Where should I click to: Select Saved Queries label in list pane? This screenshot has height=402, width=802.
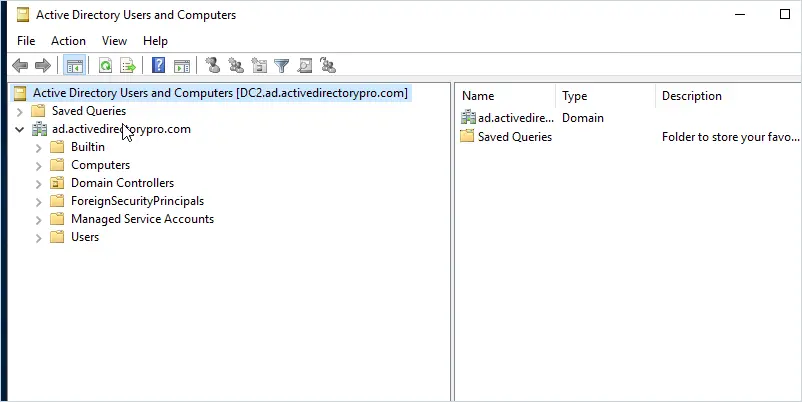click(515, 137)
